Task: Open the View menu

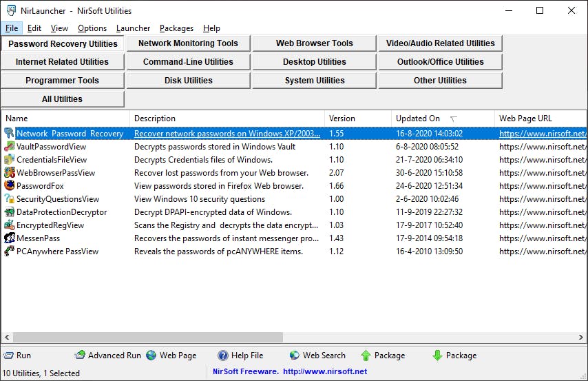Action: tap(59, 28)
